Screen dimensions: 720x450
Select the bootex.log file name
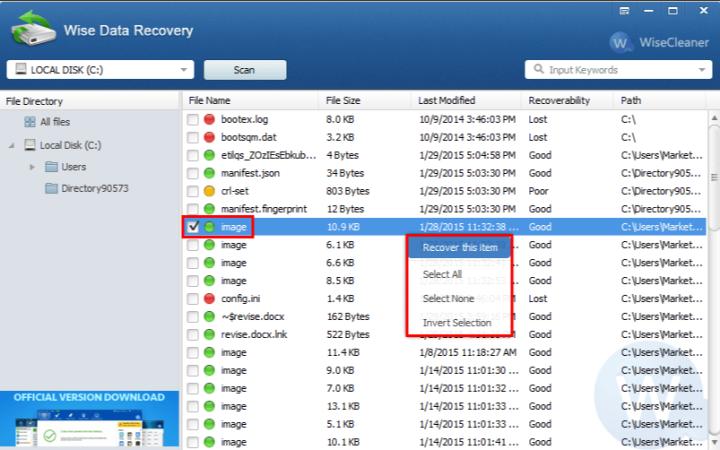244,119
